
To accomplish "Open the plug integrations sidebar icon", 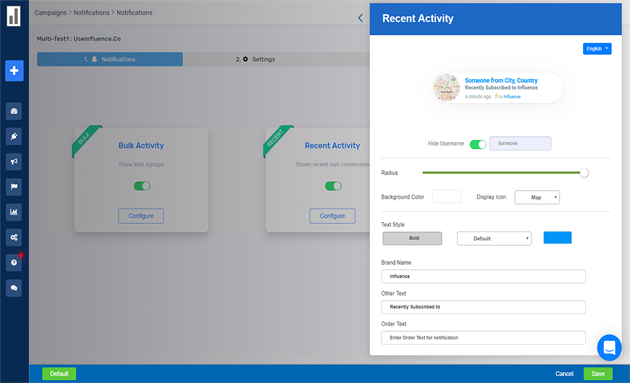I will [x=14, y=137].
